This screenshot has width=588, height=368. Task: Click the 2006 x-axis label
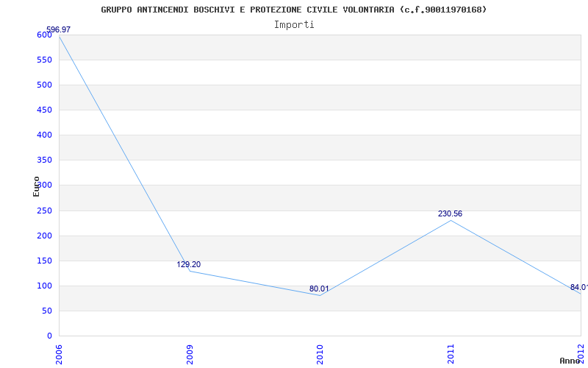(x=59, y=355)
